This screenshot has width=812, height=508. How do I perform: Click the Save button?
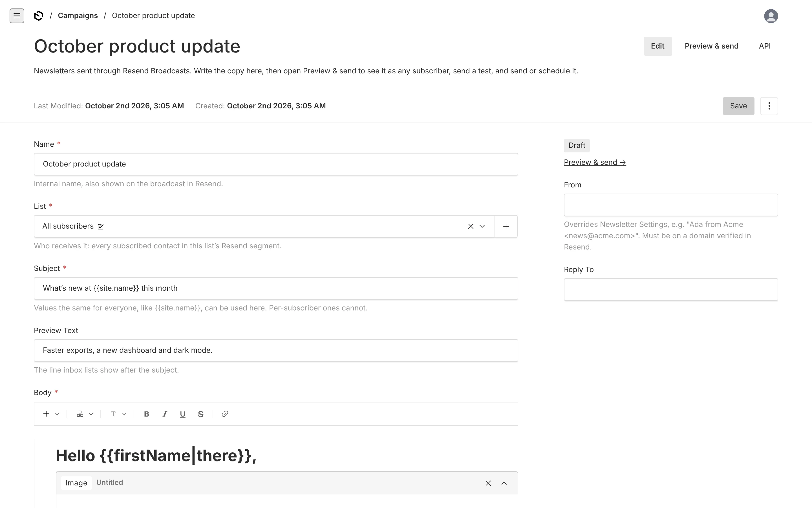pos(738,106)
